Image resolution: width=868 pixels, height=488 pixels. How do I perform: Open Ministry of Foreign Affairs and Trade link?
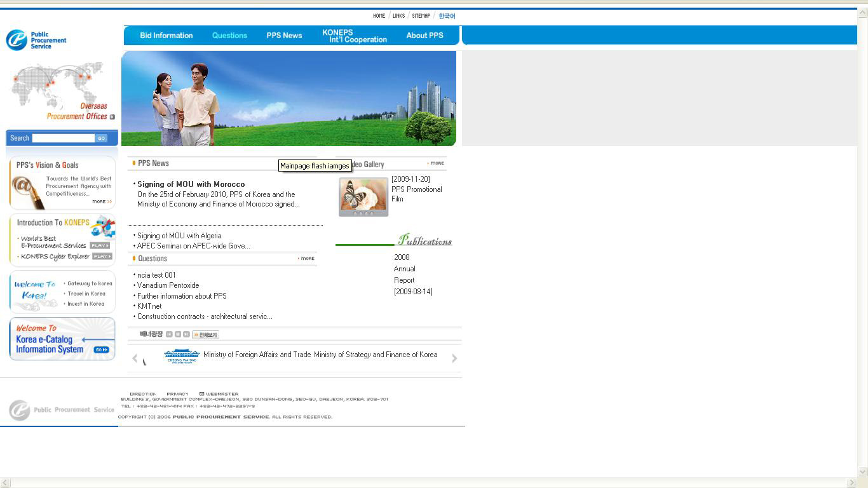tap(257, 355)
